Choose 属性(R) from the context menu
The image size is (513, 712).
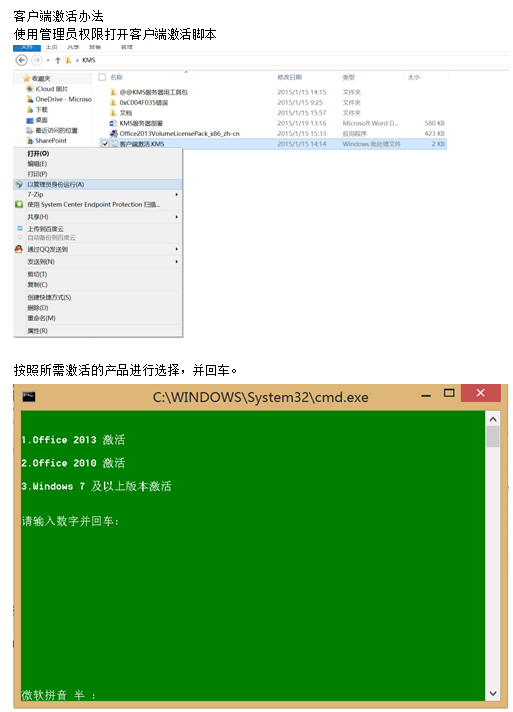tap(37, 331)
